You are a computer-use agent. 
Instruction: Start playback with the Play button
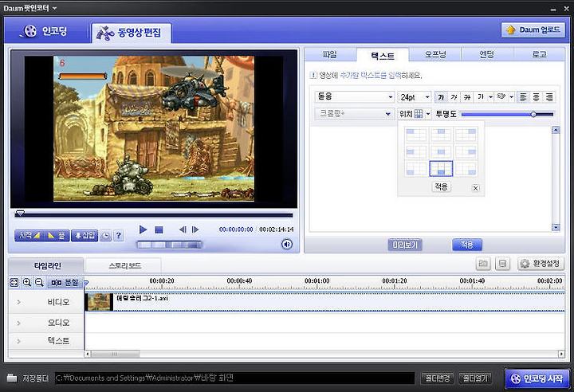143,229
